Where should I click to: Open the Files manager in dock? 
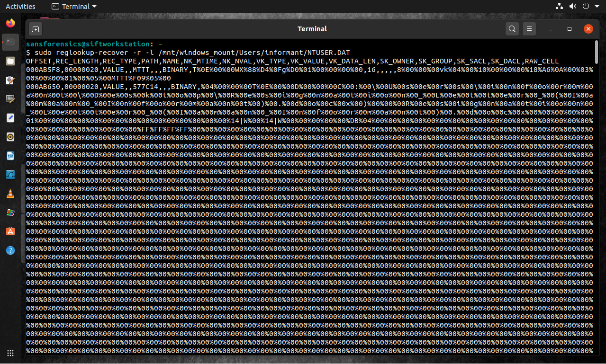(10, 61)
